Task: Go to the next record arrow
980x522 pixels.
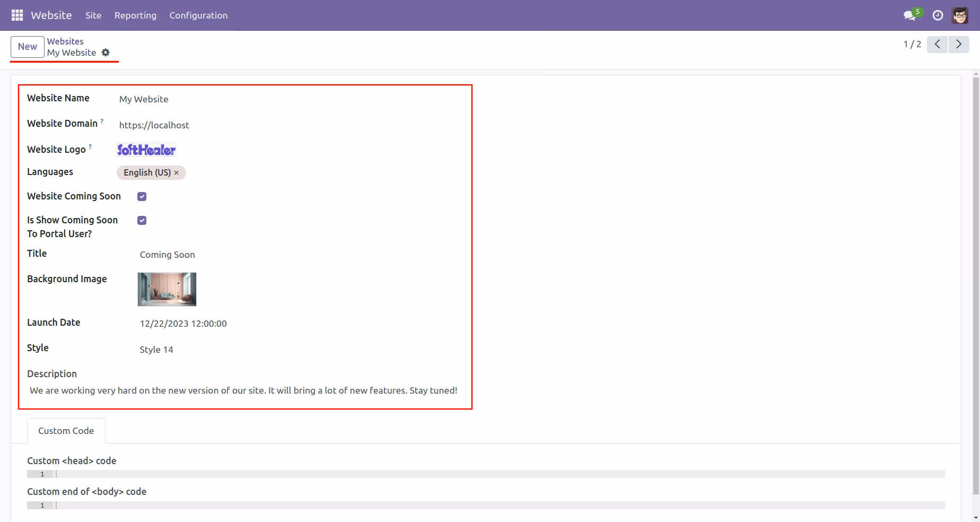Action: coord(959,45)
